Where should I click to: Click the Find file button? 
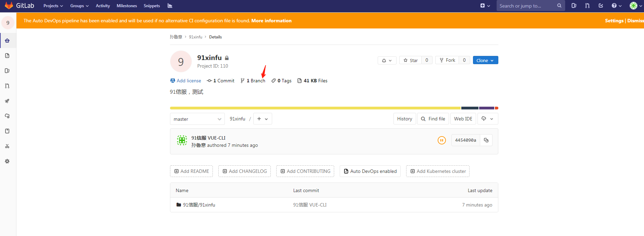coord(433,119)
